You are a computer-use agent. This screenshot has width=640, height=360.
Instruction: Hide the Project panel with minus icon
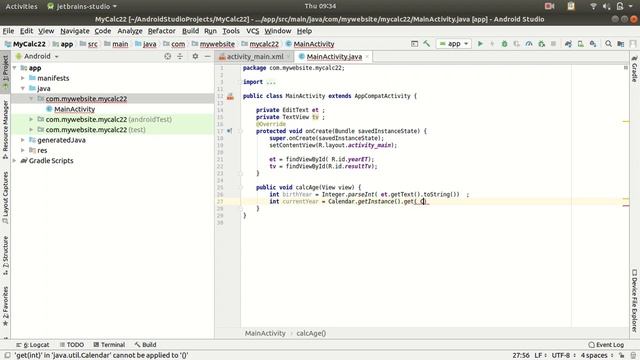[x=207, y=56]
